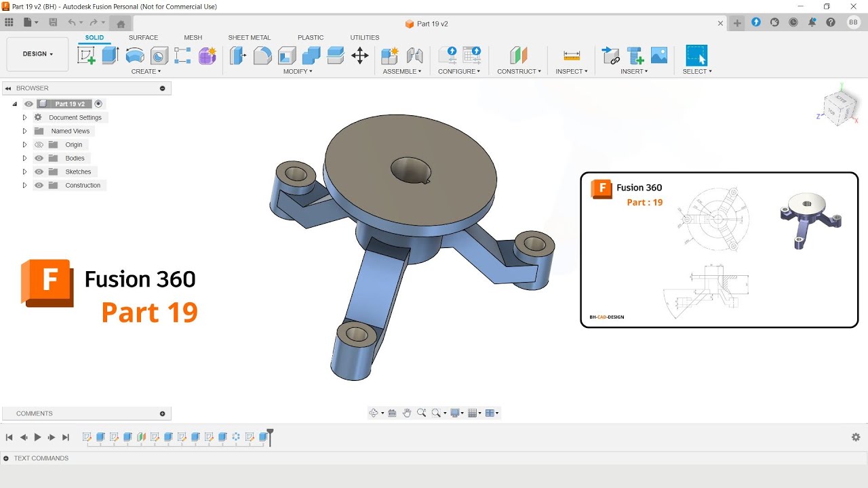Viewport: 868px width, 488px height.
Task: Click the Save icon
Action: [x=53, y=22]
